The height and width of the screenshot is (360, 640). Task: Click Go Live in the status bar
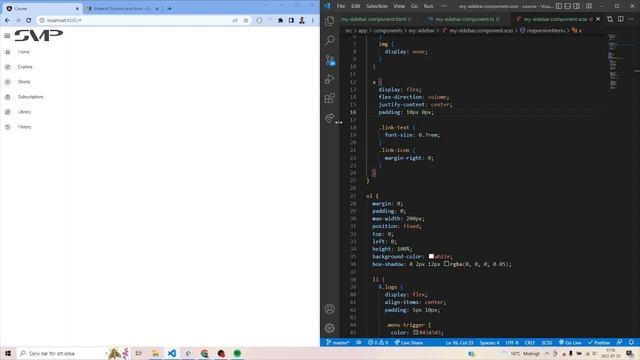click(570, 342)
